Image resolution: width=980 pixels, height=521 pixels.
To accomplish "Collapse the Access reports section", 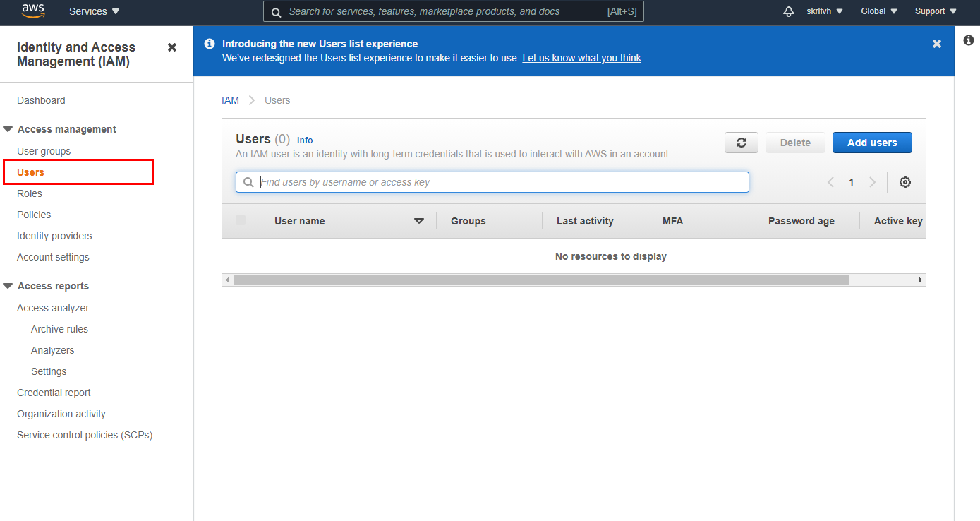I will point(8,286).
